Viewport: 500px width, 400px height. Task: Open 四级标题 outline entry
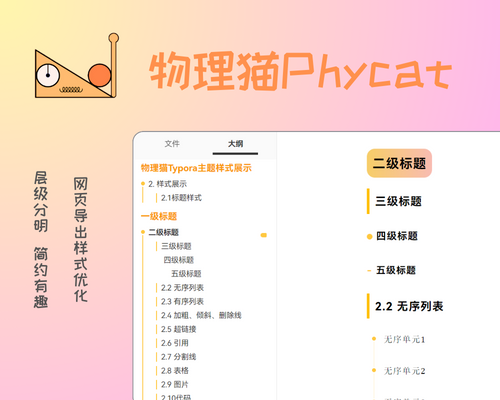(179, 260)
